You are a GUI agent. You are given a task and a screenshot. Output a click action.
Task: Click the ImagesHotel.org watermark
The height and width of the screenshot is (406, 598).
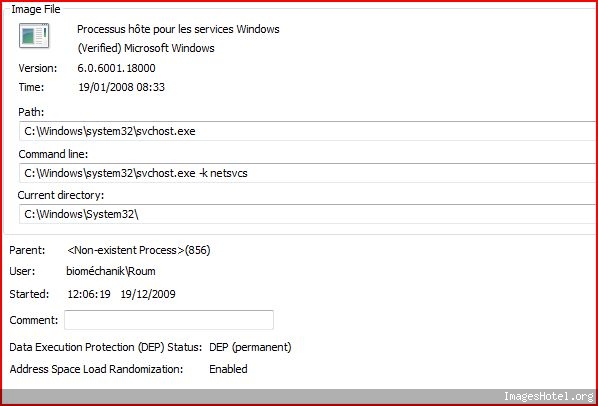549,396
